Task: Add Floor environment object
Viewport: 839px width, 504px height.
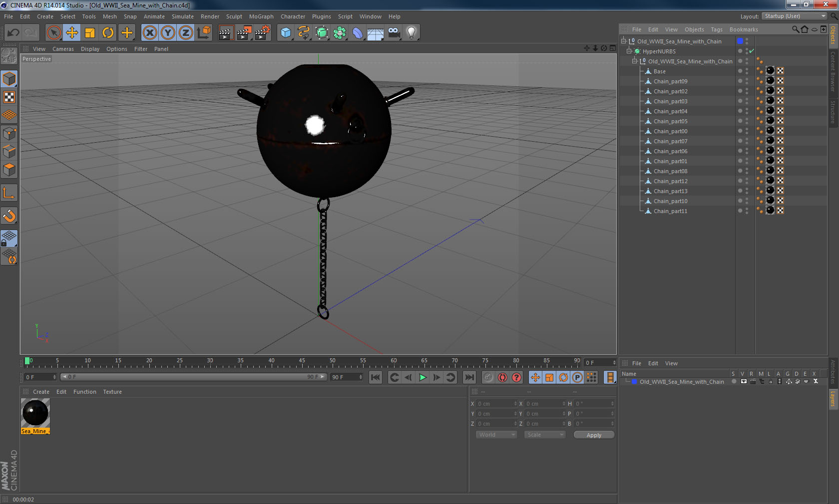Action: [x=376, y=33]
